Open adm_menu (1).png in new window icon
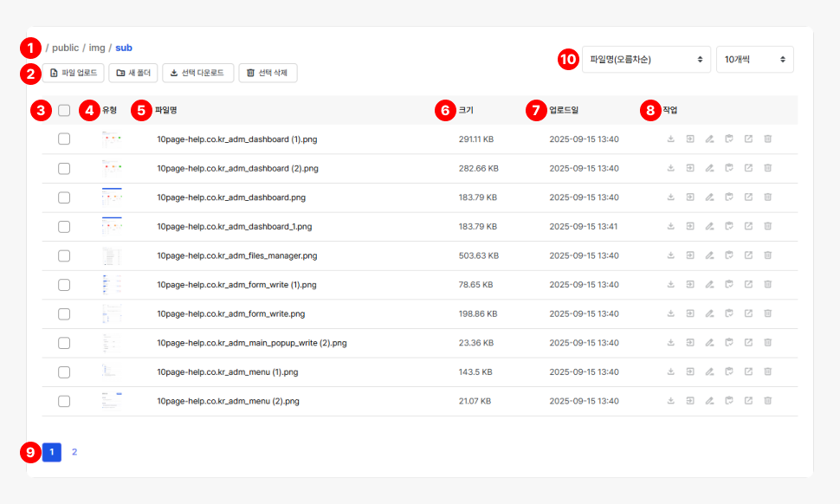Viewport: 840px width, 504px height. coord(748,372)
